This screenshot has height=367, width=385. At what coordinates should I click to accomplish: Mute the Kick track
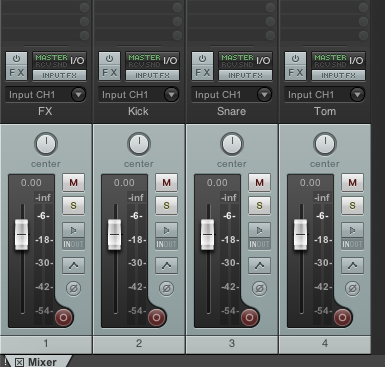coord(166,182)
